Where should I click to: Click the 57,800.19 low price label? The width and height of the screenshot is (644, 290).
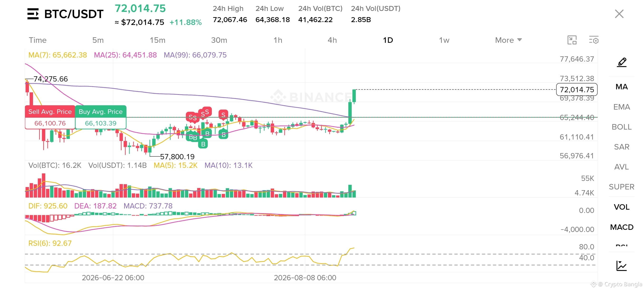(x=177, y=157)
